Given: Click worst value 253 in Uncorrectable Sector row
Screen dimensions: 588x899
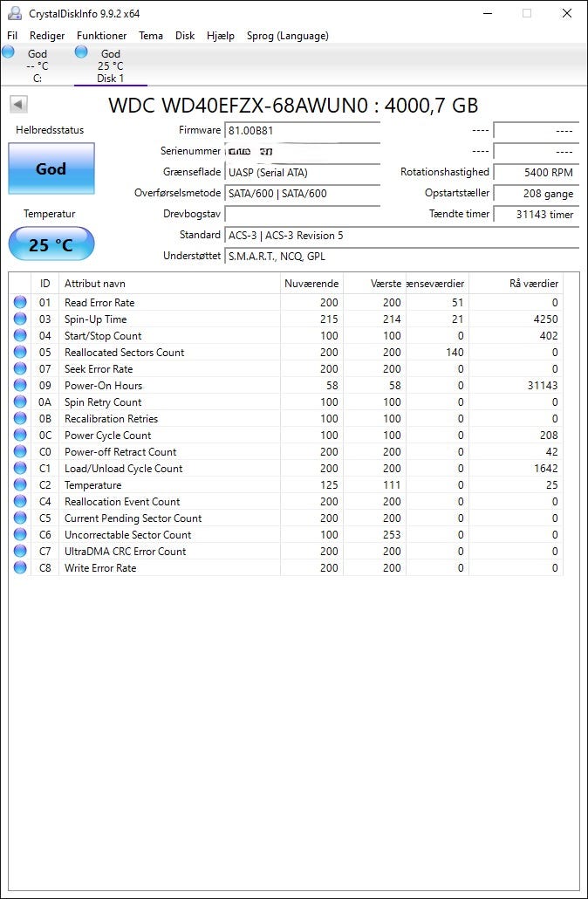Looking at the screenshot, I should tap(392, 535).
